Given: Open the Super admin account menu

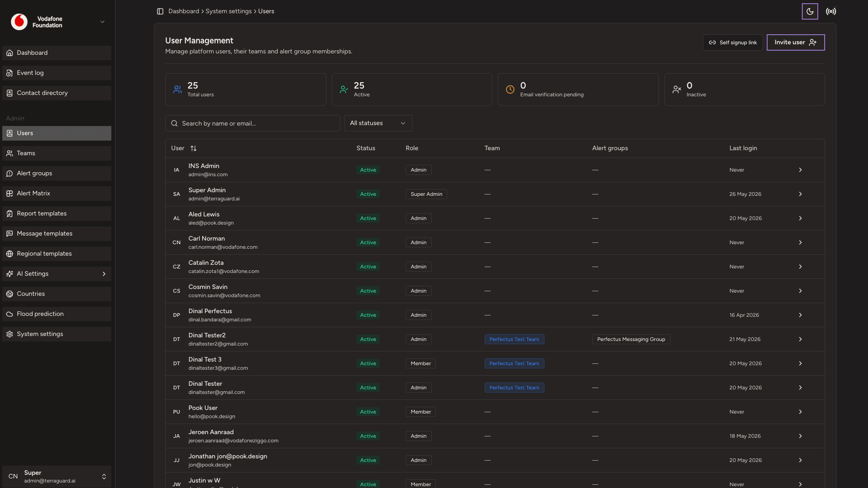Looking at the screenshot, I should click(x=57, y=477).
